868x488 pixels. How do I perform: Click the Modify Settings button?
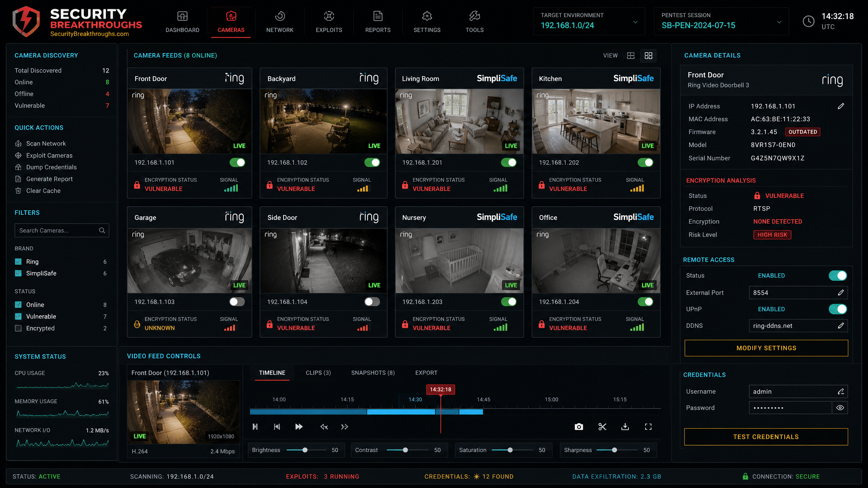[x=766, y=348]
